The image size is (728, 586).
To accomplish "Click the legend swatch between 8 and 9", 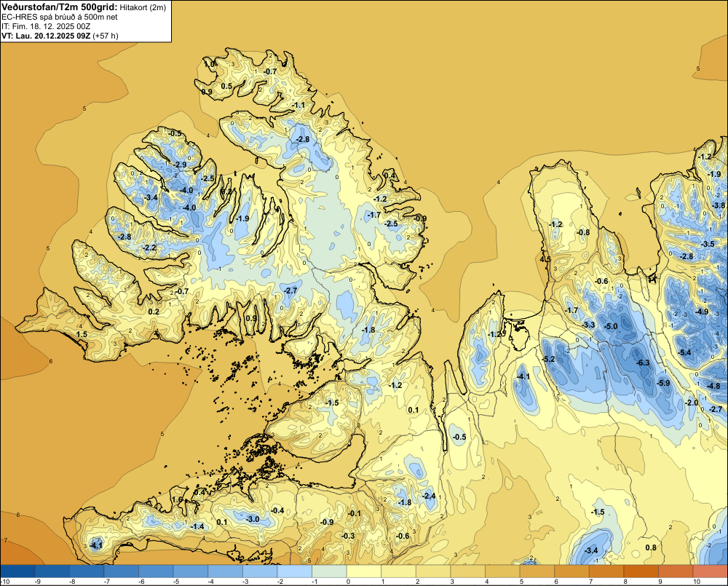I will [641, 571].
